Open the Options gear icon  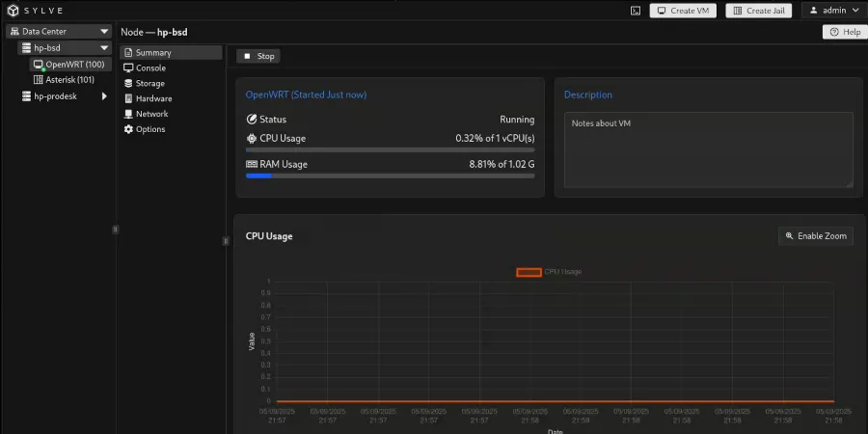(x=128, y=129)
